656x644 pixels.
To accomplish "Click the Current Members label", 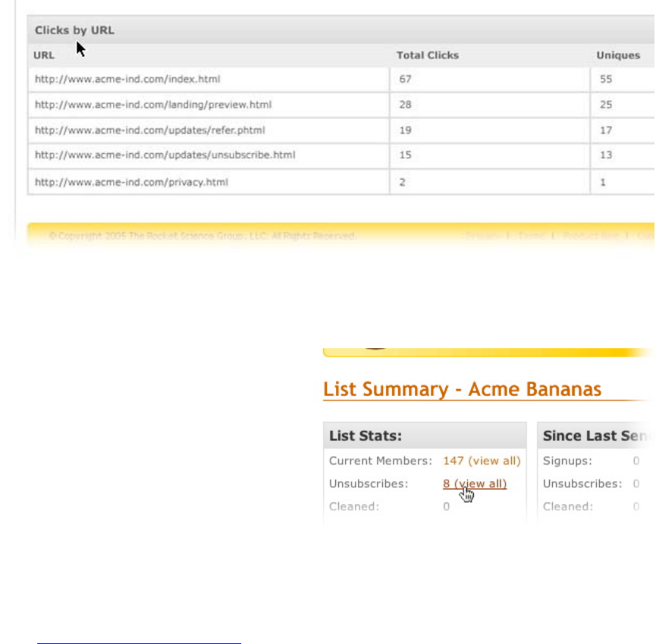I will tap(380, 460).
